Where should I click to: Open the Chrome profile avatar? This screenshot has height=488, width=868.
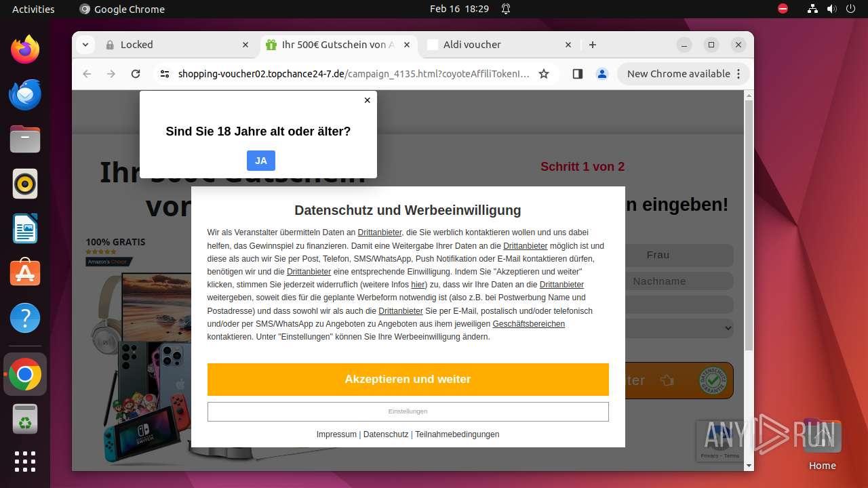point(602,74)
